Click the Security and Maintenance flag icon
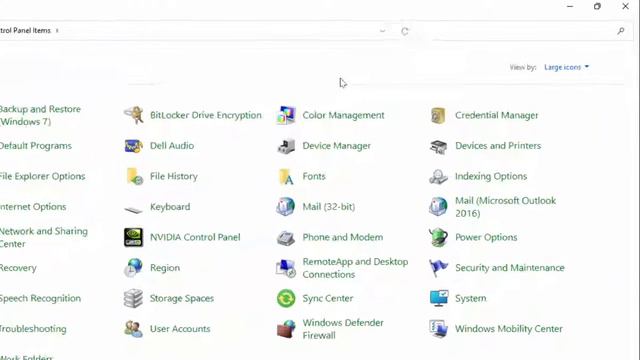This screenshot has width=640, height=360. 438,268
